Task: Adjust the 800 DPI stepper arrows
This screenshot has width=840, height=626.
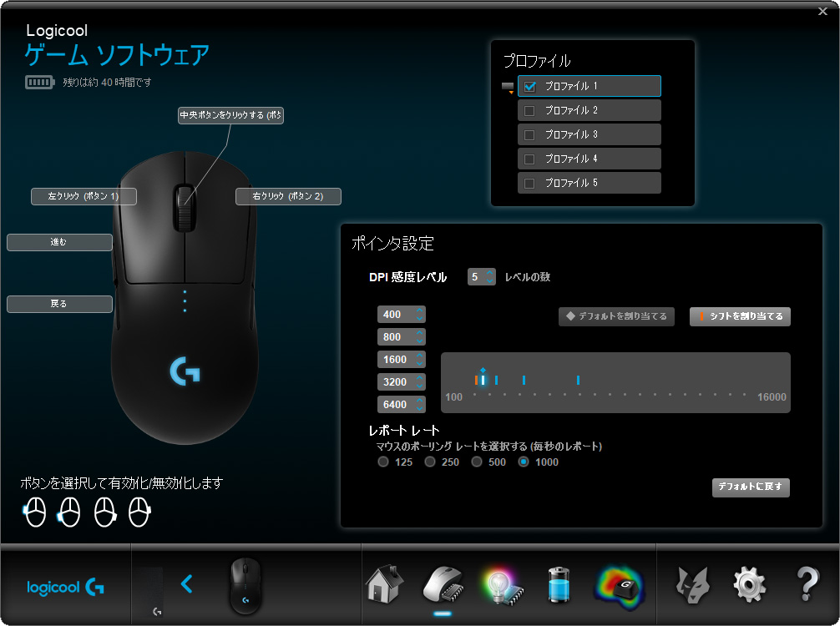Action: (420, 337)
